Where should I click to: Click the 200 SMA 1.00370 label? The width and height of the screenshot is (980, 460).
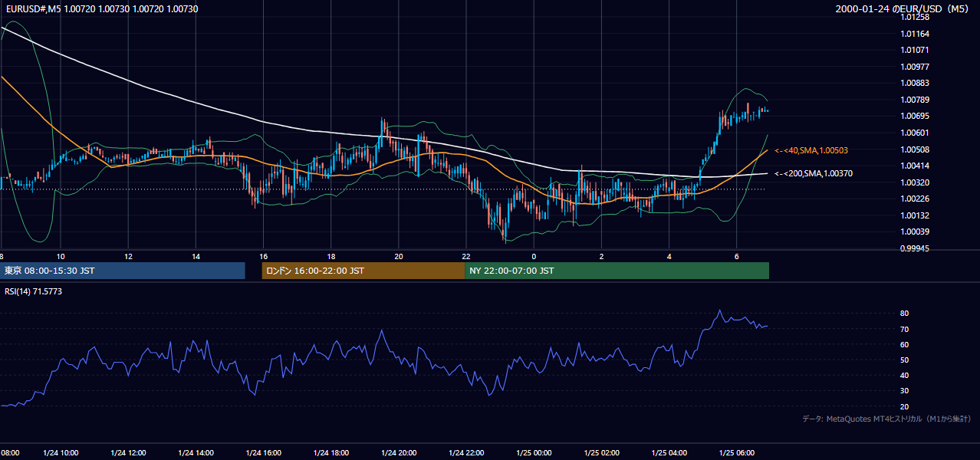[x=814, y=174]
